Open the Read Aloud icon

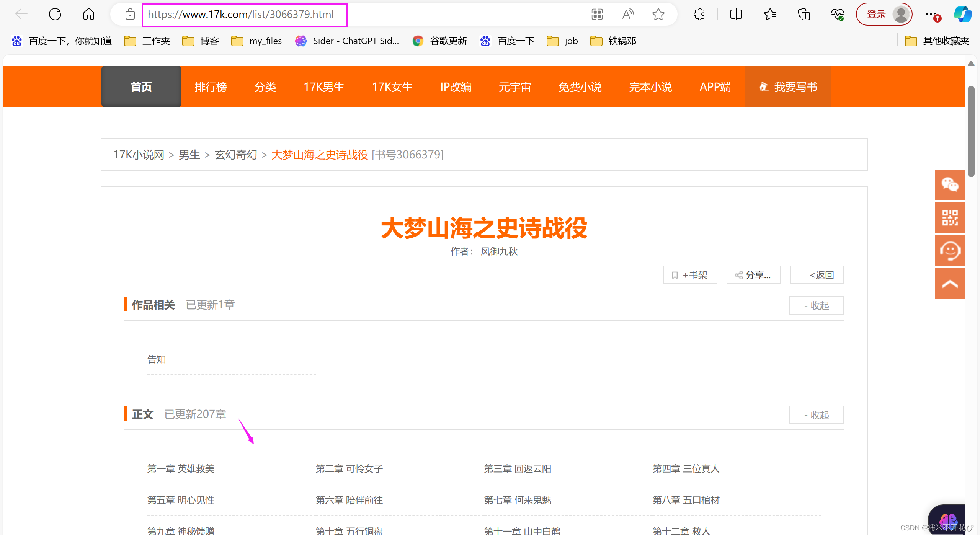(x=627, y=15)
